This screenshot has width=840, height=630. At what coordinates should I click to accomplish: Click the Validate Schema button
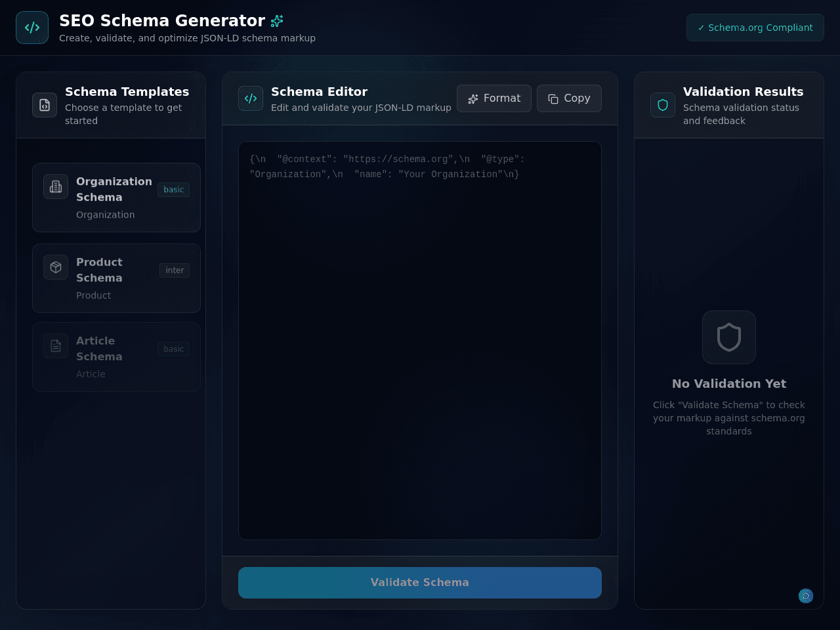420,583
